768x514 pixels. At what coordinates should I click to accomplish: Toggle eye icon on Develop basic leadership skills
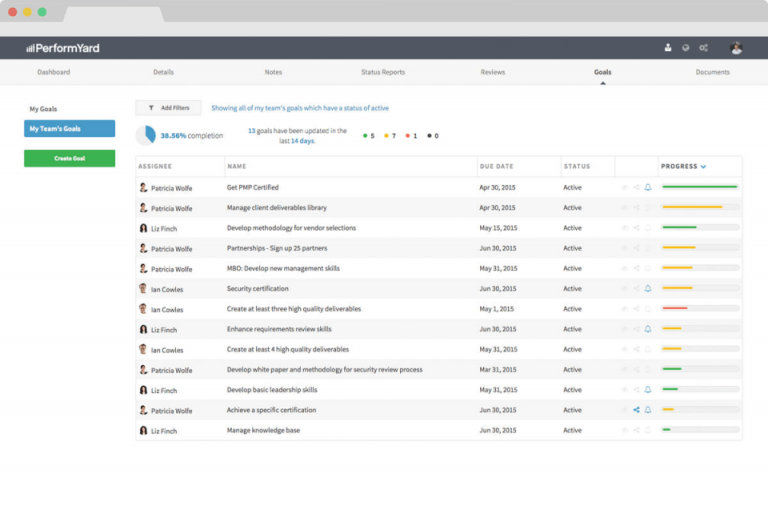(625, 390)
